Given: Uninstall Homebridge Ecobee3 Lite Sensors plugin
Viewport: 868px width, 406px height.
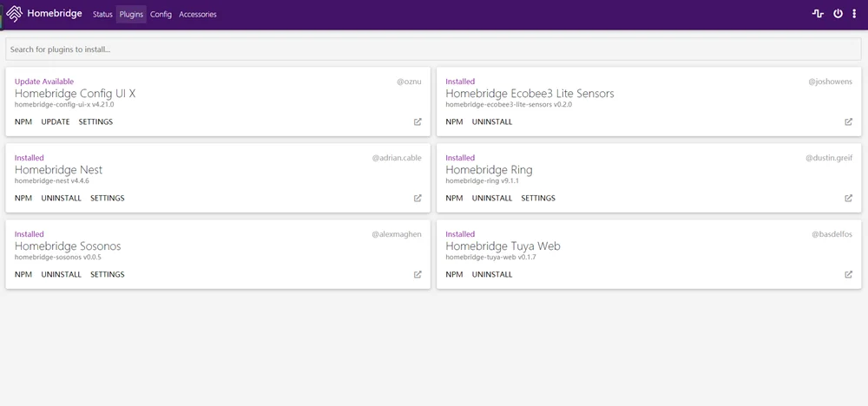Looking at the screenshot, I should point(492,121).
